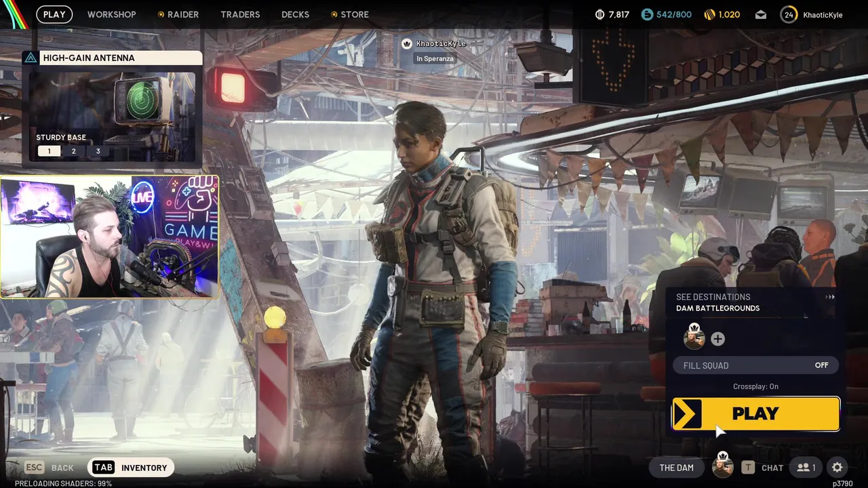Open the DECKS tab
Image resolution: width=868 pixels, height=488 pixels.
pyautogui.click(x=295, y=14)
